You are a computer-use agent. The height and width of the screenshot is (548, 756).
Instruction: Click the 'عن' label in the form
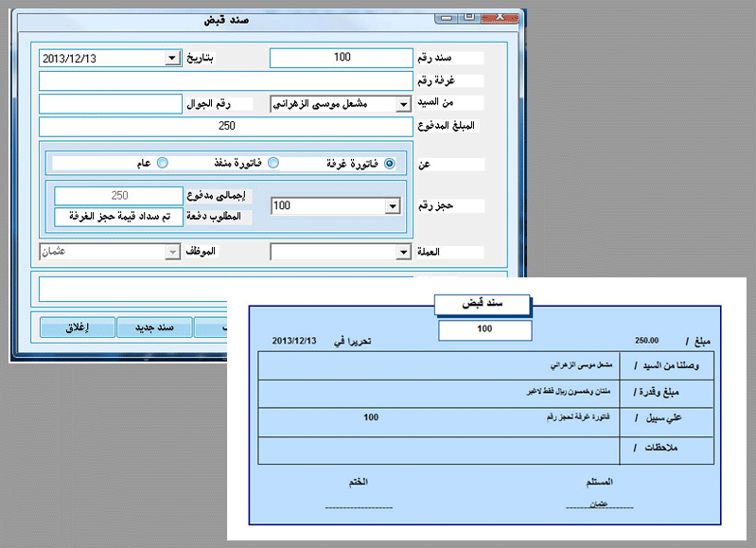pos(424,165)
